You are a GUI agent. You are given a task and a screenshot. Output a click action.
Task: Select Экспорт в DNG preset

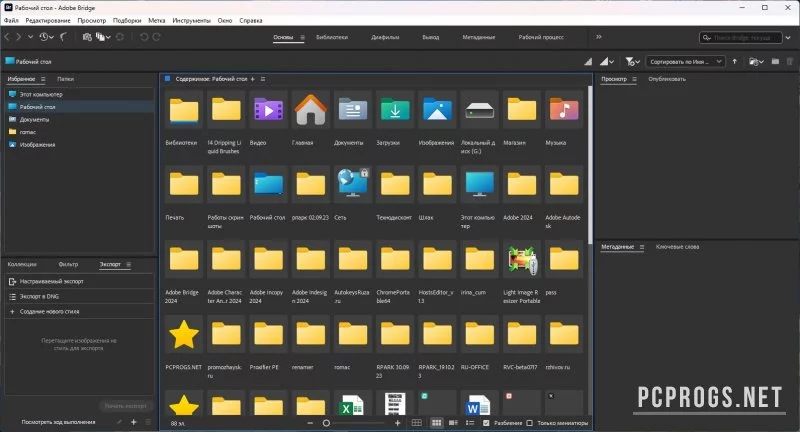[79, 296]
